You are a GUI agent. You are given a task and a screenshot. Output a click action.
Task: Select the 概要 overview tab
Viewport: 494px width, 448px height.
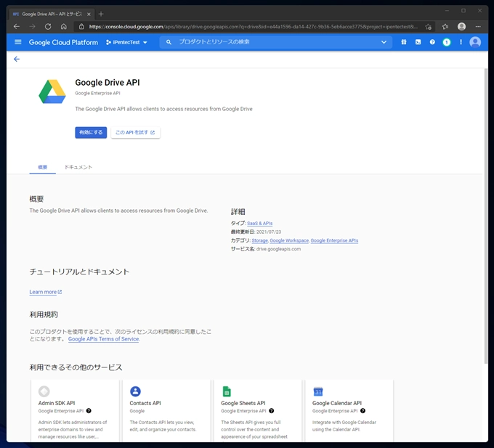43,167
